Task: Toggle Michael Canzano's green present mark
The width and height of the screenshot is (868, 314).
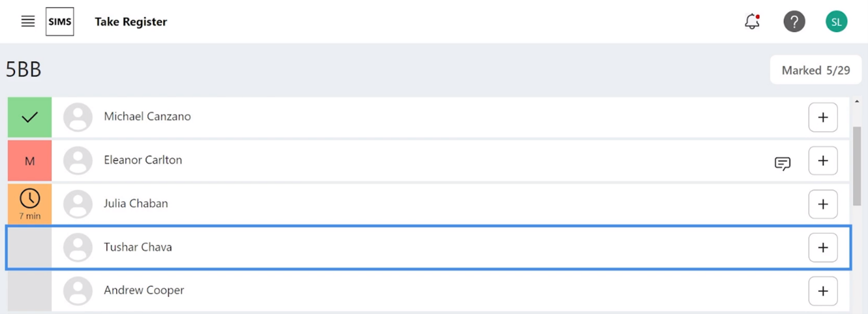Action: [x=29, y=118]
